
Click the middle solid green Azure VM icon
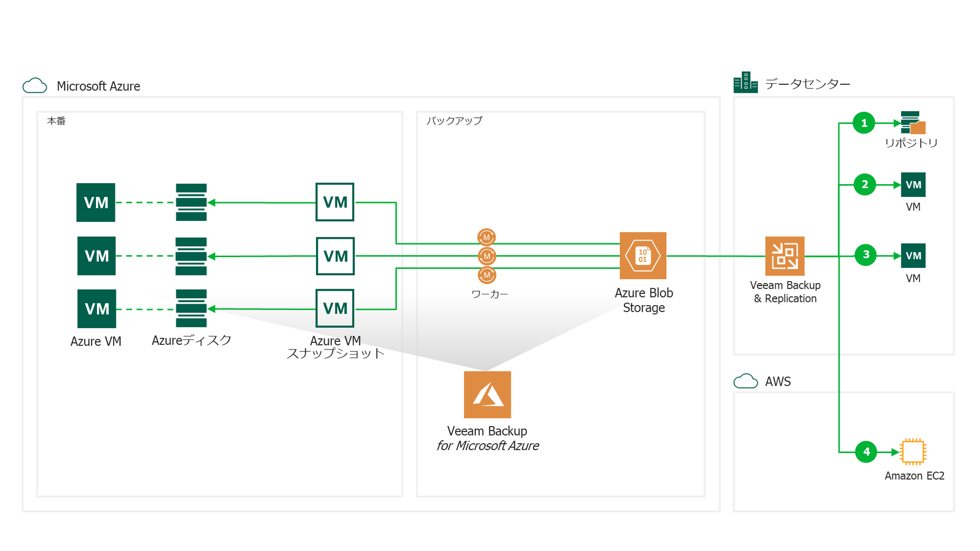pyautogui.click(x=96, y=256)
